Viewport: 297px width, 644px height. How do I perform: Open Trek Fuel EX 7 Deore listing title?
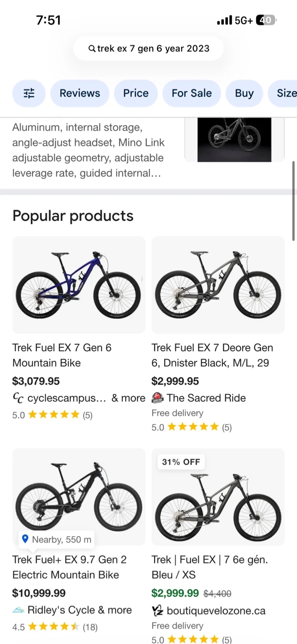tap(212, 355)
